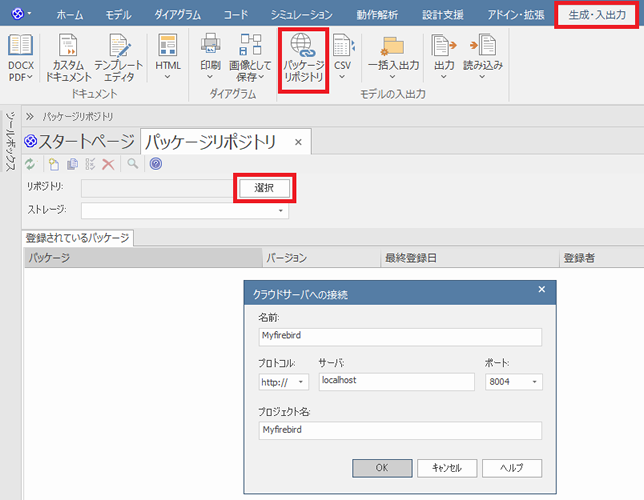The image size is (644, 500).
Task: Click the checklist icon in repository toolbar
Action: (x=90, y=164)
